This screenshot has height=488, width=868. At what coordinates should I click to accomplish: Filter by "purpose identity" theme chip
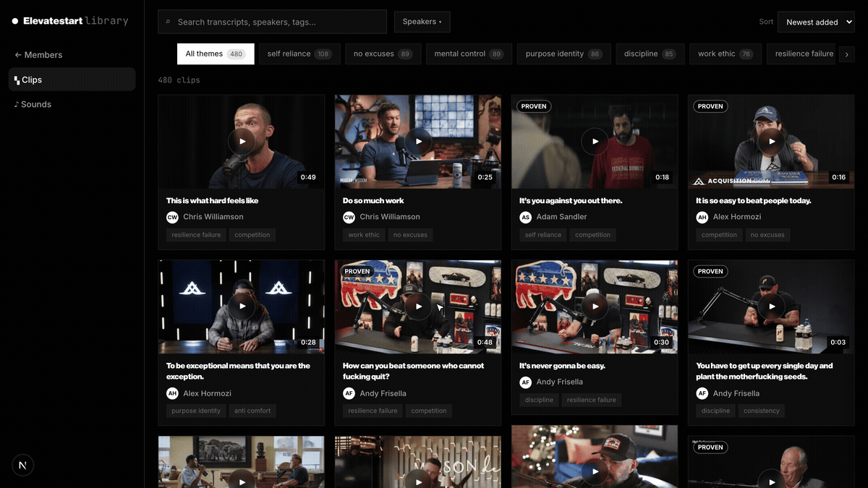pos(563,53)
